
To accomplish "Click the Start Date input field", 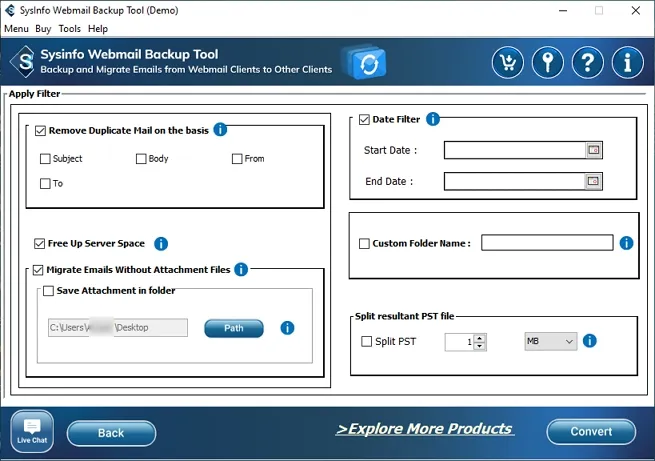I will coord(515,150).
